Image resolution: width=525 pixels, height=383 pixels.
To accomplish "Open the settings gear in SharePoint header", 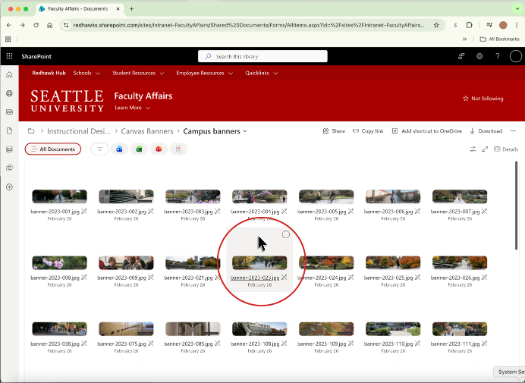I will tap(479, 56).
